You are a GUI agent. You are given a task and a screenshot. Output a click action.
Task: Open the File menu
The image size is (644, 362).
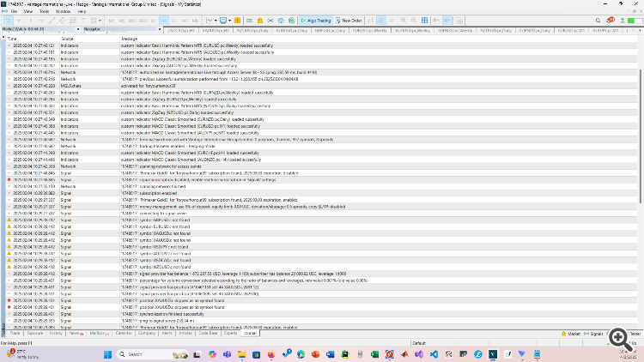[x=14, y=11]
